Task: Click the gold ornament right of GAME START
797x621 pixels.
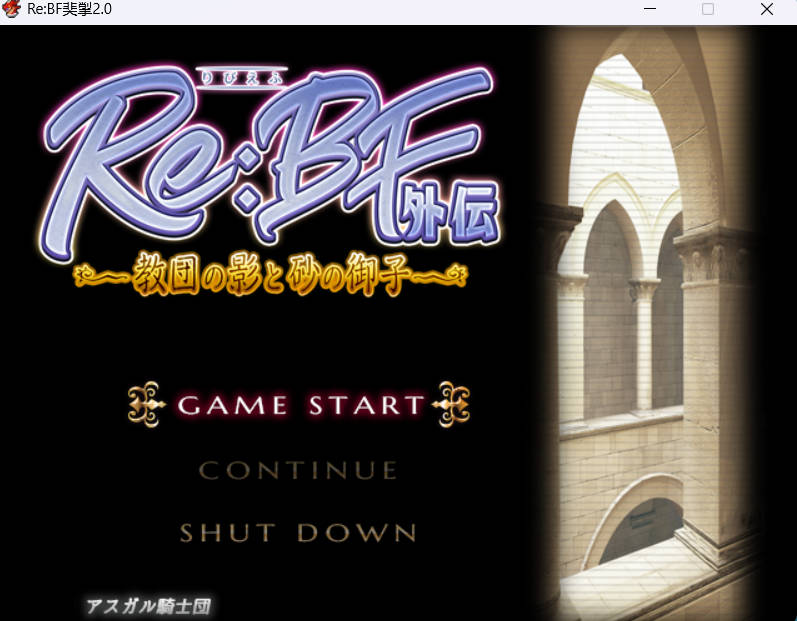Action: point(449,405)
